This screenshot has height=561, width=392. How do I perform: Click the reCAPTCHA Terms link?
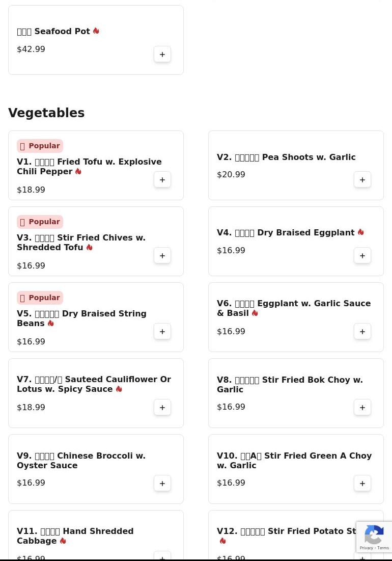pyautogui.click(x=383, y=548)
